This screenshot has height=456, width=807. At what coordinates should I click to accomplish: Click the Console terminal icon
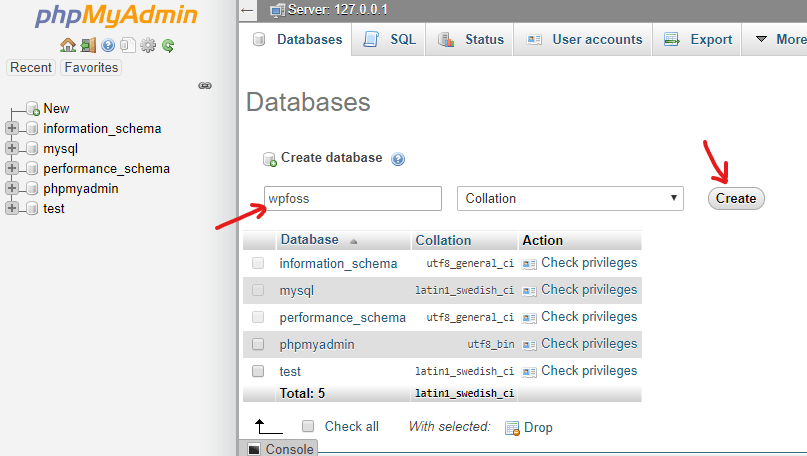pos(254,449)
